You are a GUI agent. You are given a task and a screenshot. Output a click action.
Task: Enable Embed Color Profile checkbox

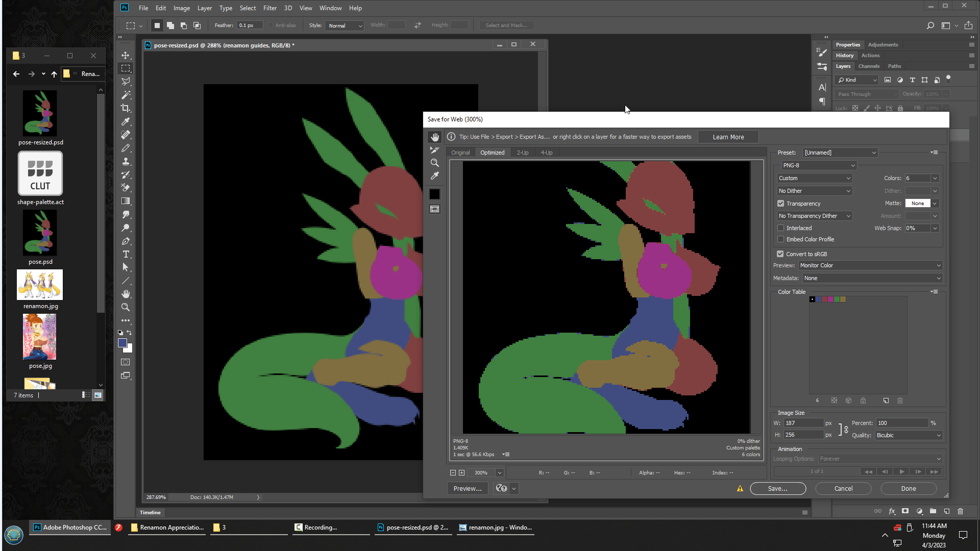point(780,239)
